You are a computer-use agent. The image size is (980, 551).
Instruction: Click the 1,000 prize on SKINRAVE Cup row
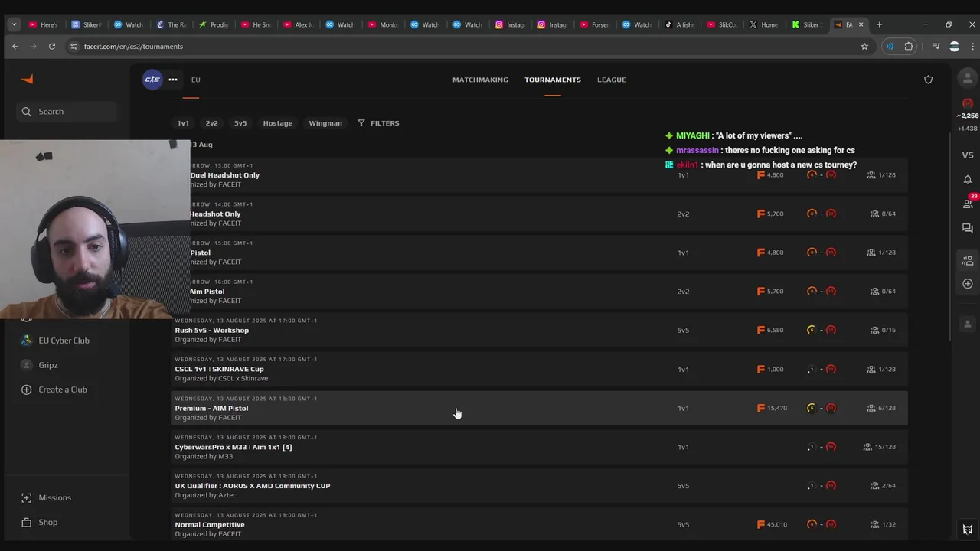[x=770, y=370]
